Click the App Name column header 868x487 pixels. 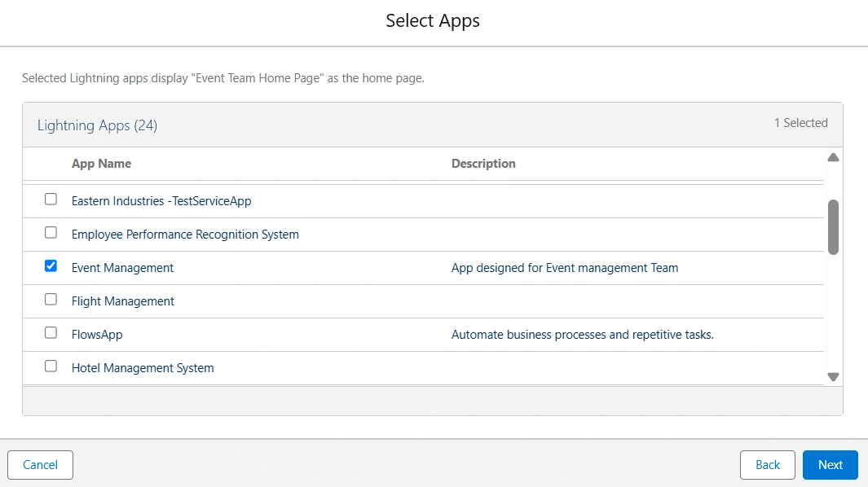(x=101, y=163)
